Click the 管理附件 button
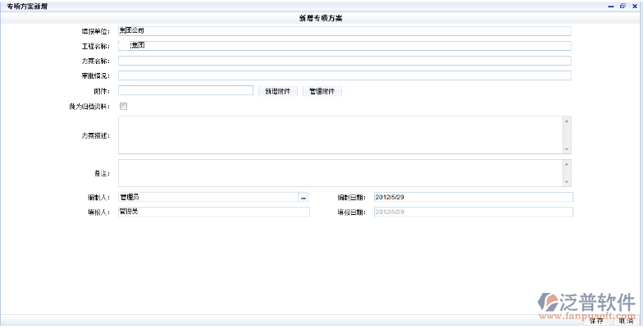Image resolution: width=644 pixels, height=329 pixels. [322, 91]
